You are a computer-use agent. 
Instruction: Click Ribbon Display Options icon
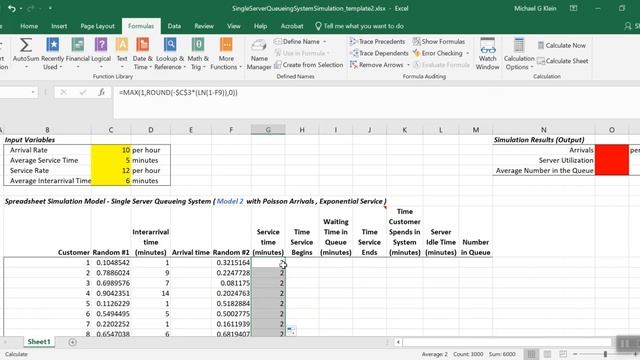tap(573, 8)
